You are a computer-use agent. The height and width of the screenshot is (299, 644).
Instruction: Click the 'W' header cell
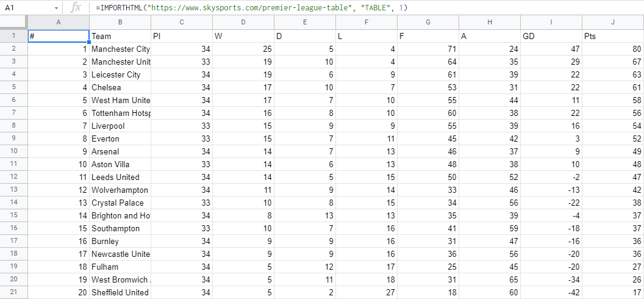243,36
